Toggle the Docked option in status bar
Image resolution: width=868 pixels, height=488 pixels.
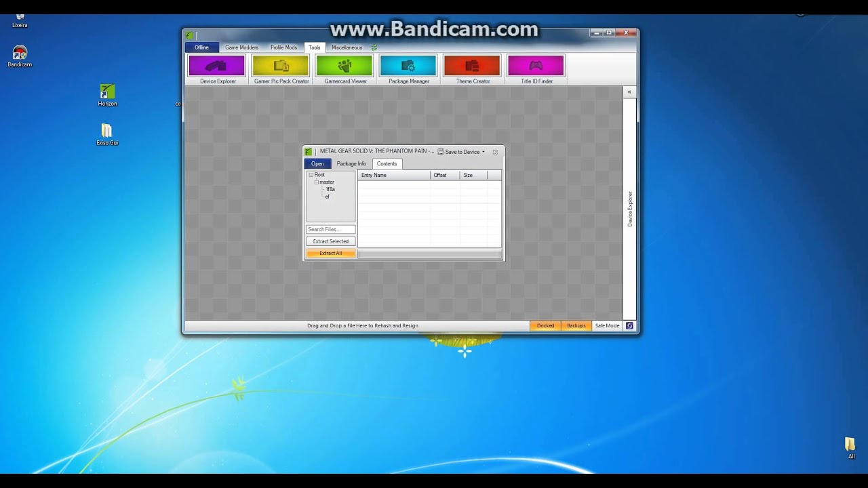(x=545, y=326)
